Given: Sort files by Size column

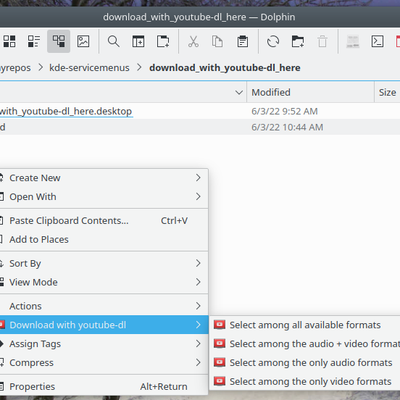Looking at the screenshot, I should point(387,92).
